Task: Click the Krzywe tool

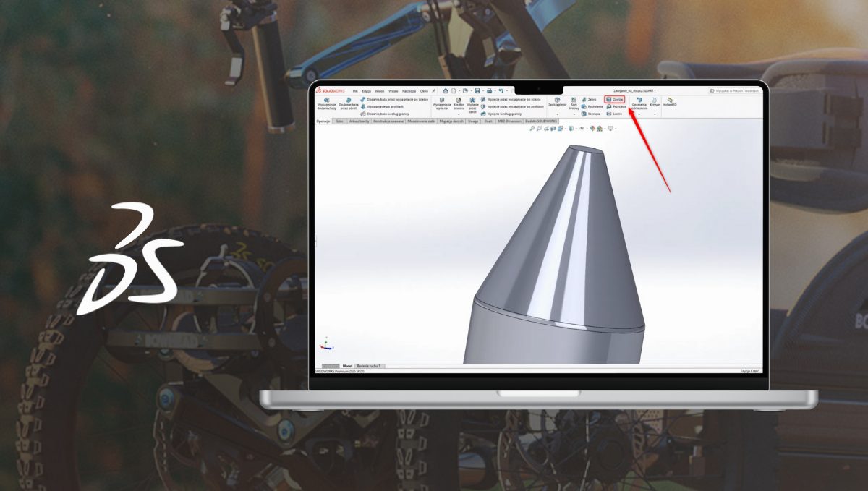Action: [655, 101]
